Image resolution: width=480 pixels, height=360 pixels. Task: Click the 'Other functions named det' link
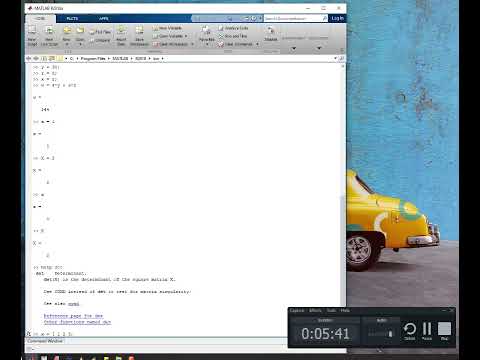click(x=77, y=322)
